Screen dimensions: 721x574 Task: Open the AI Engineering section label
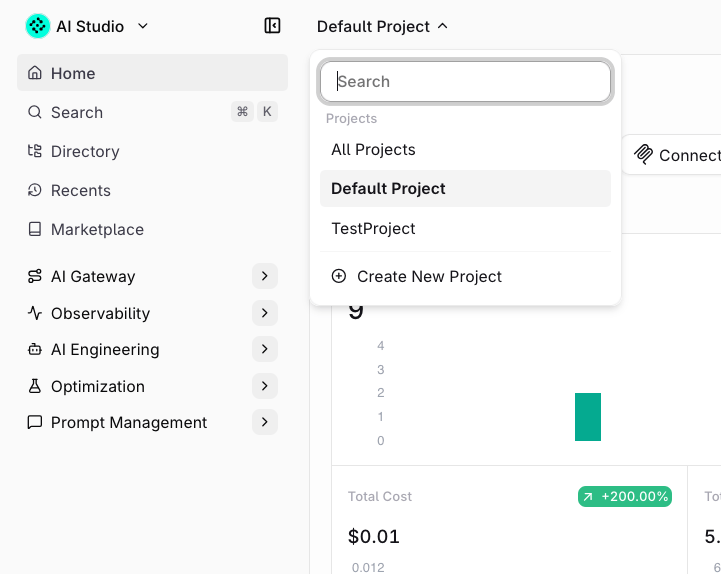[x=105, y=349]
